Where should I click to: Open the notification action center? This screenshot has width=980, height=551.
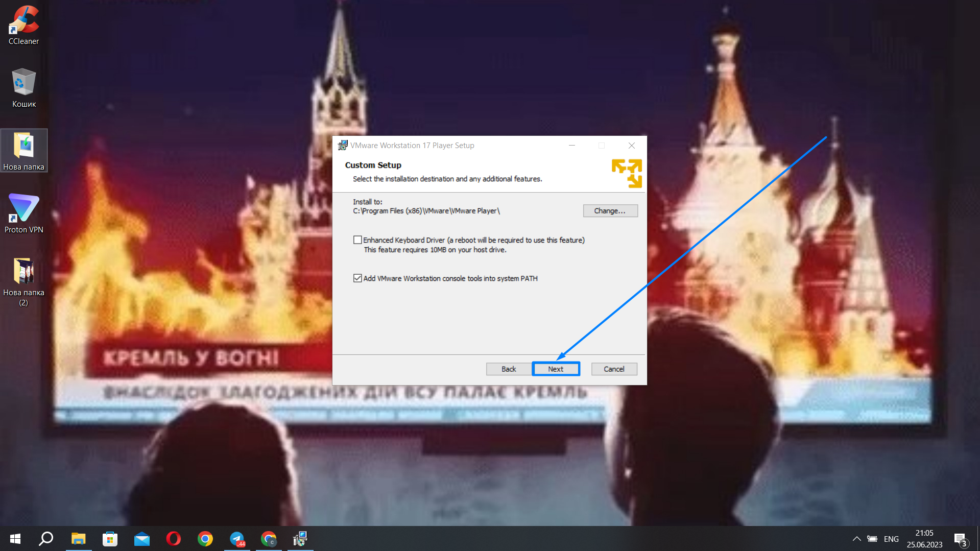960,539
